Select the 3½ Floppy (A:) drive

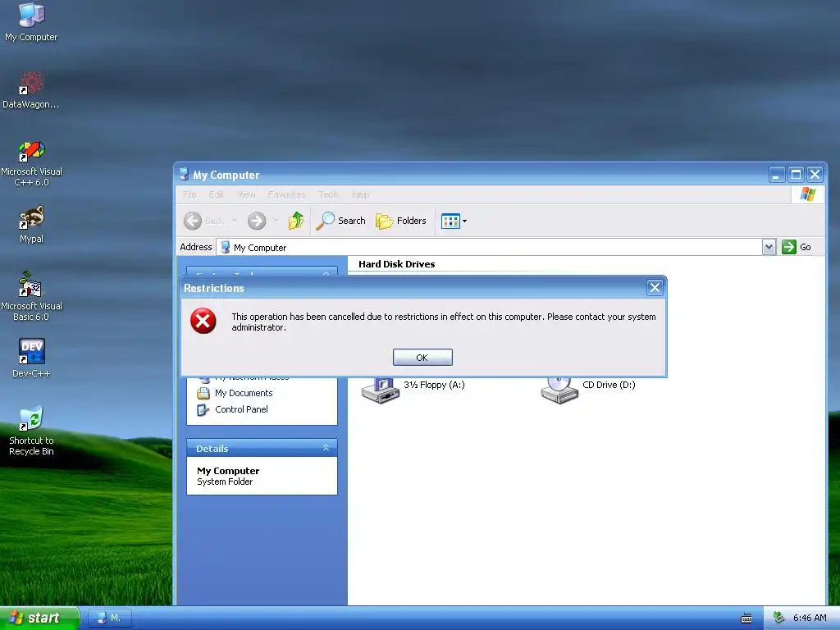pos(413,390)
